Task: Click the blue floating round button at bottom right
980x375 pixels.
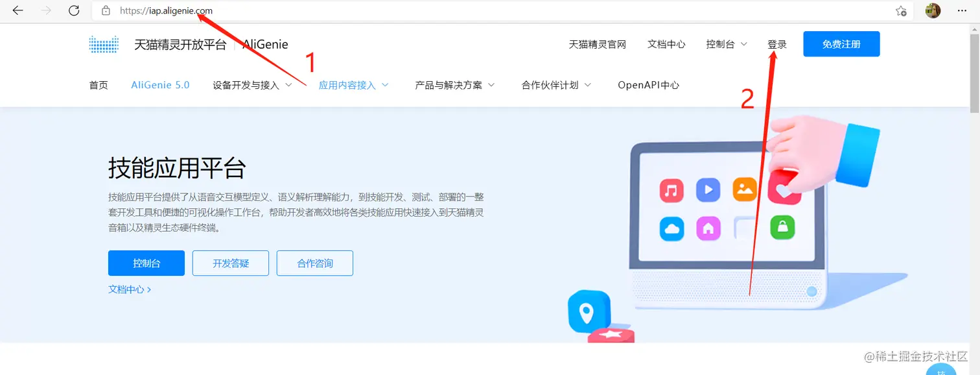Action: coord(941,370)
